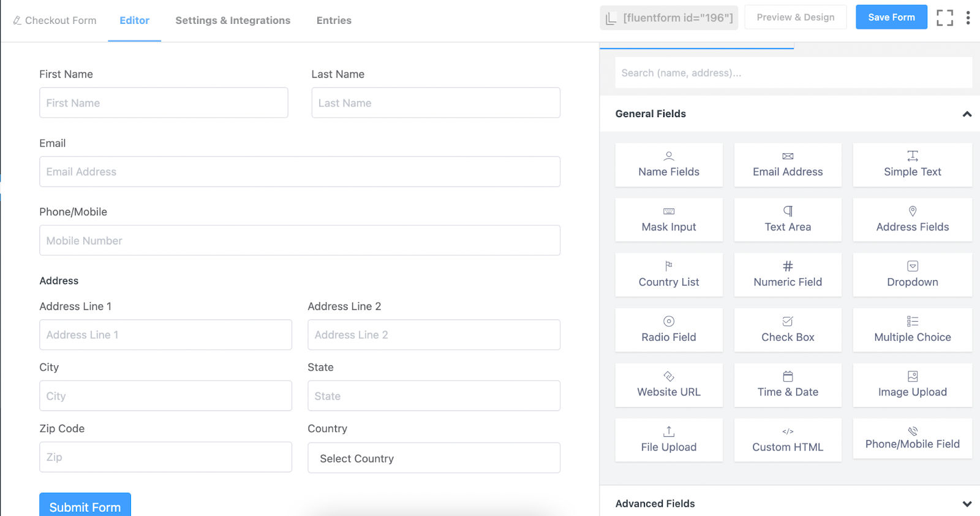
Task: Expand the Advanced Fields section
Action: 967,504
